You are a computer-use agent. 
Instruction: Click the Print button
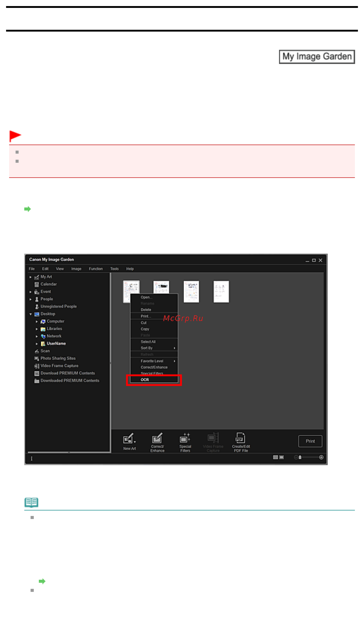pyautogui.click(x=310, y=441)
